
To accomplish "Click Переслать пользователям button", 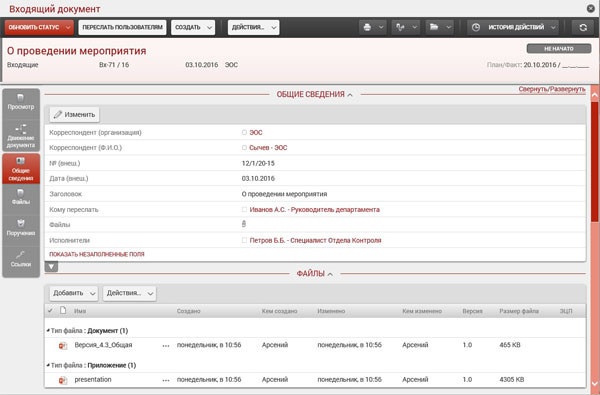I will [122, 28].
